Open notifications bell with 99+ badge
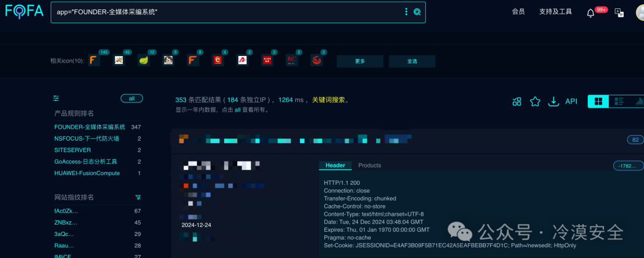644x258 pixels. click(590, 13)
